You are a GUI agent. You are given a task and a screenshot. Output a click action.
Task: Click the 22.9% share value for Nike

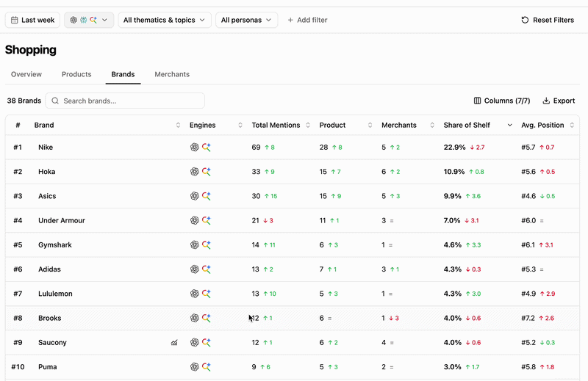click(454, 148)
